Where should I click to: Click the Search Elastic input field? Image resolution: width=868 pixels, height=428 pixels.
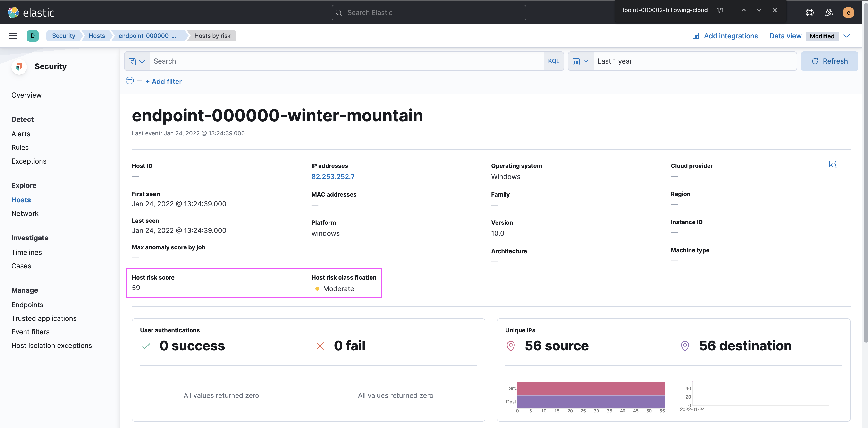click(428, 12)
